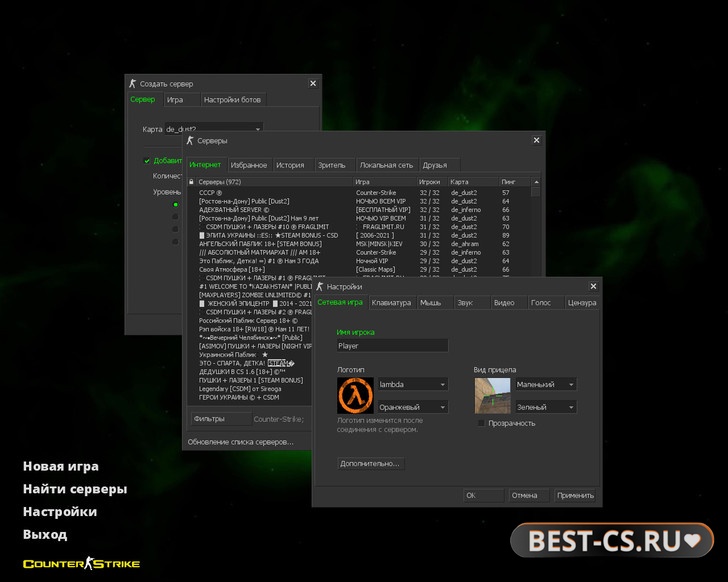Select Legendary [CSDM] от Sireoga row
Viewport: 728px width, 582px height.
click(250, 389)
